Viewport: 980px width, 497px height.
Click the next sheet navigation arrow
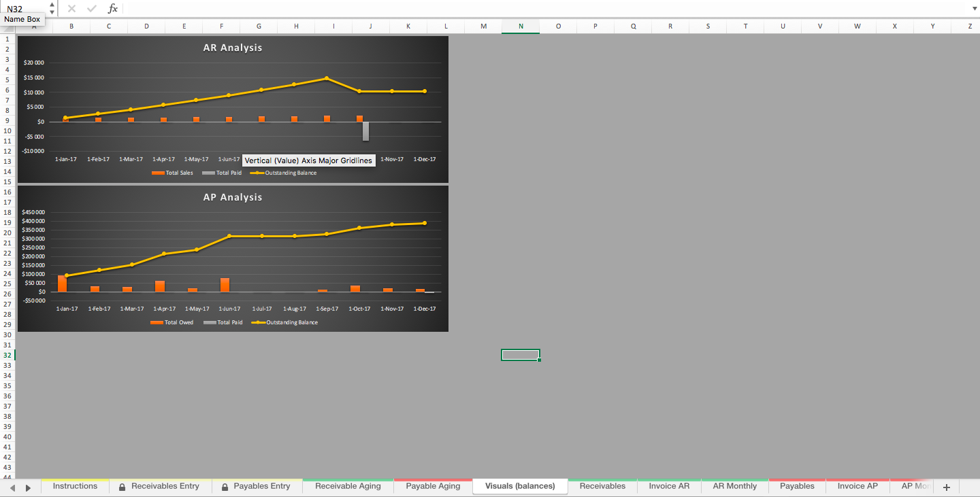click(x=28, y=487)
